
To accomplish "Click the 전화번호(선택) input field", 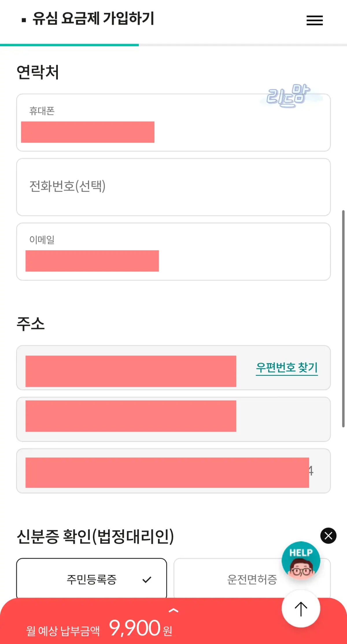I will tap(173, 187).
